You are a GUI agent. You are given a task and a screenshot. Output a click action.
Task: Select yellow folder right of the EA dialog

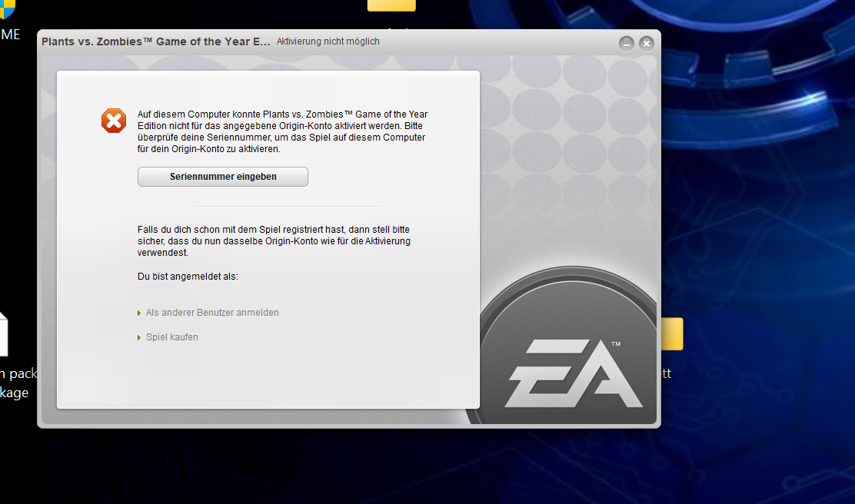(x=671, y=334)
